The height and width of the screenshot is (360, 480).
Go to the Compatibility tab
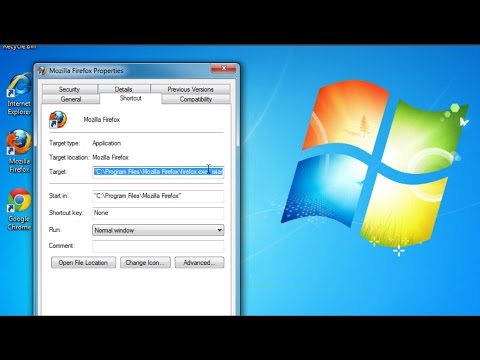point(196,99)
